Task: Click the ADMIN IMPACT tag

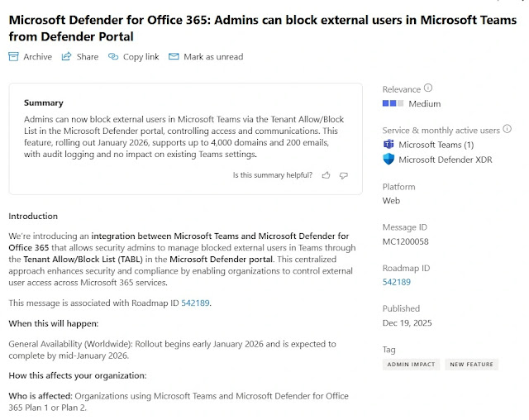Action: point(411,365)
